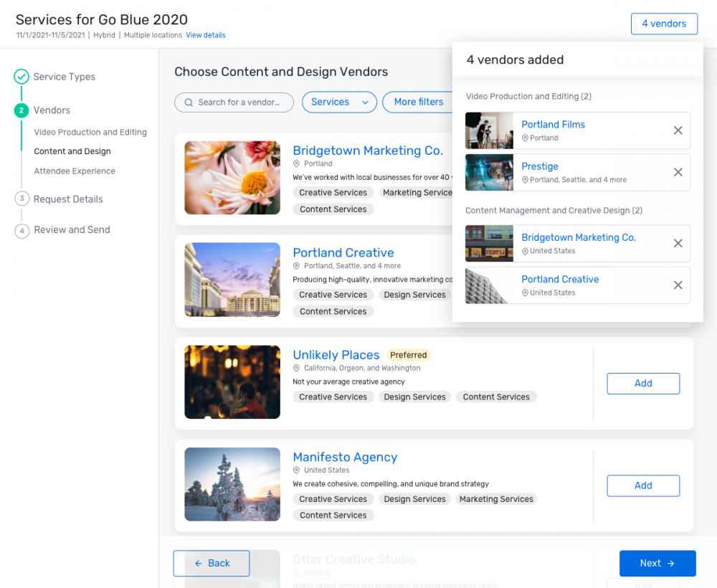Click the location pin beside Manifesto Agency
The width and height of the screenshot is (717, 588).
coord(295,470)
